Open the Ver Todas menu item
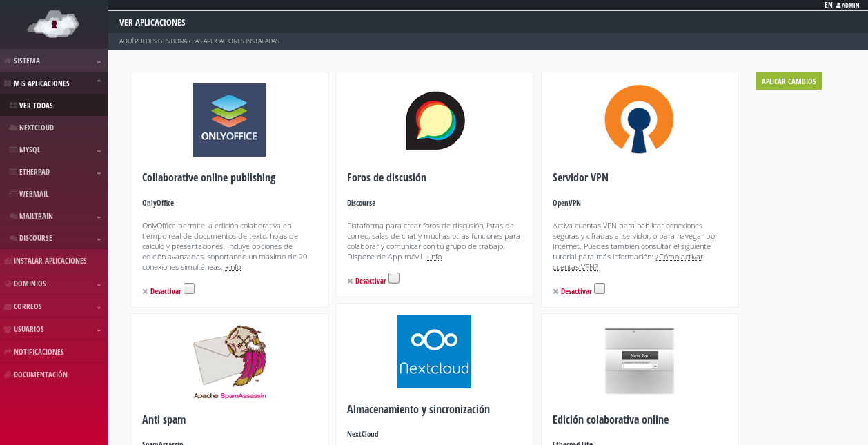Viewport: 868px width, 445px height. [x=54, y=106]
